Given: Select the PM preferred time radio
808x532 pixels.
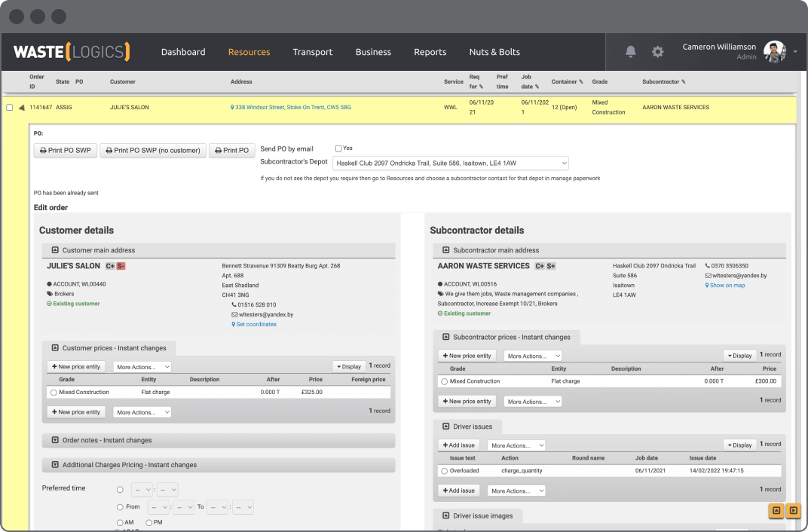Looking at the screenshot, I should (x=149, y=523).
